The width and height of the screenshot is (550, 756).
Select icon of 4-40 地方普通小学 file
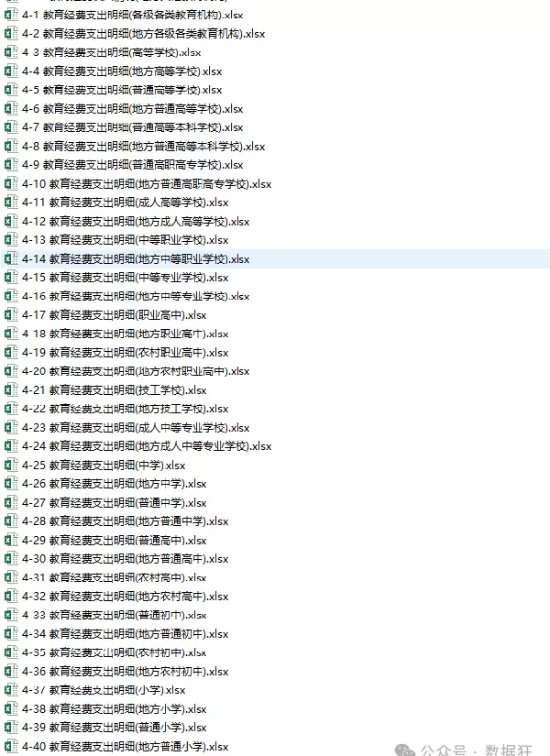(11, 747)
